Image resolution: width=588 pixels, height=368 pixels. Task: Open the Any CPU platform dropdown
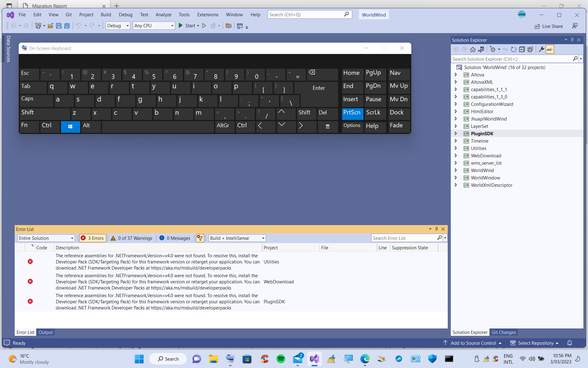click(x=154, y=26)
